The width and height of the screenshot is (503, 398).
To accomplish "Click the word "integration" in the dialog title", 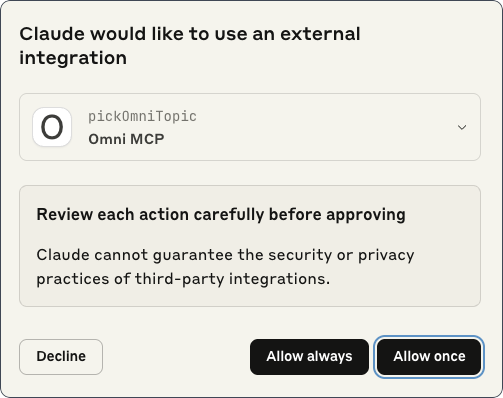I will [x=73, y=58].
